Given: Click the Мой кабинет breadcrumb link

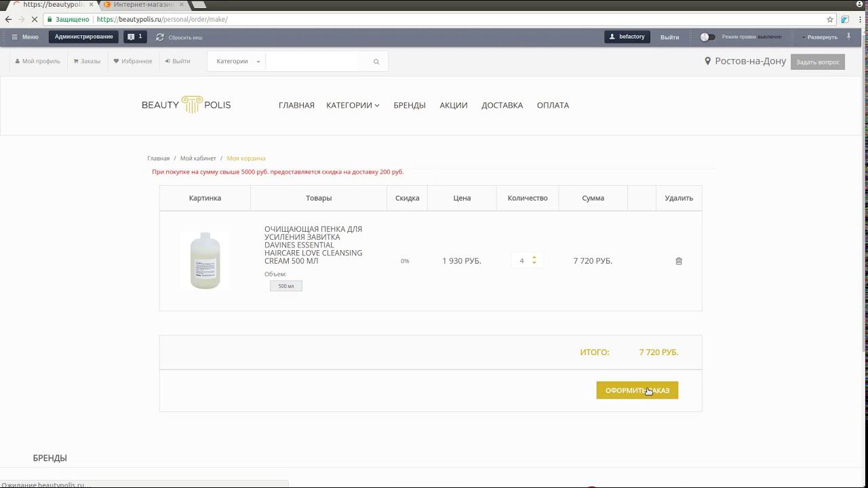Looking at the screenshot, I should coord(198,159).
